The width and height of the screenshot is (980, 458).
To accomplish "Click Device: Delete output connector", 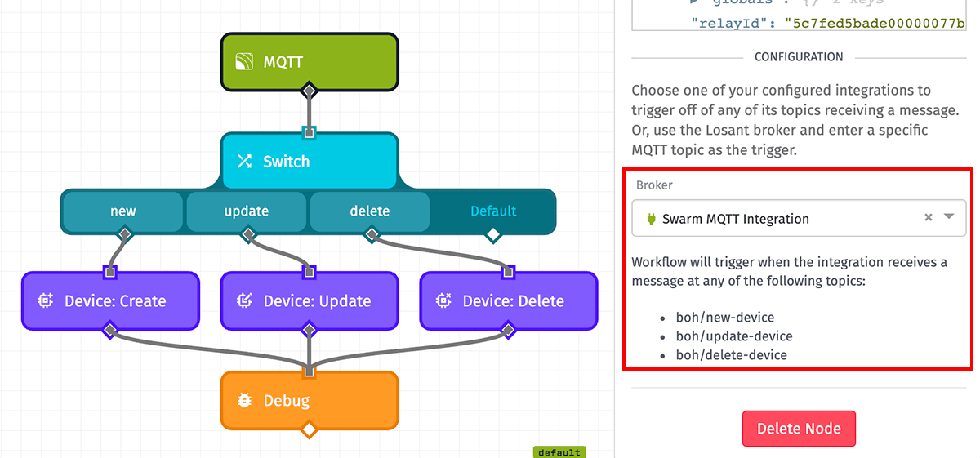I will click(508, 330).
